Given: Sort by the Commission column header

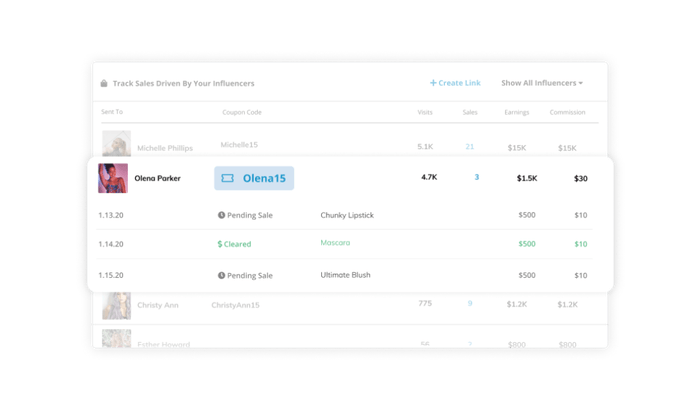Looking at the screenshot, I should click(567, 112).
